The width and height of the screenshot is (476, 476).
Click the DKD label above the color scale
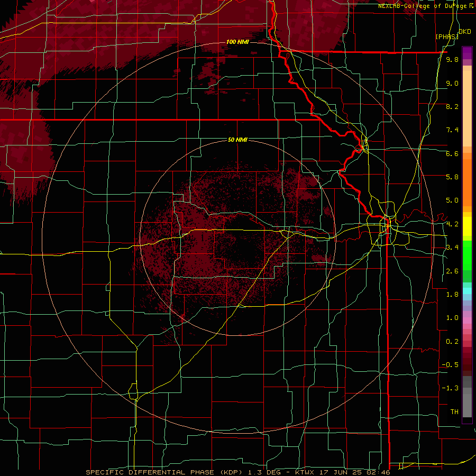coord(465,32)
